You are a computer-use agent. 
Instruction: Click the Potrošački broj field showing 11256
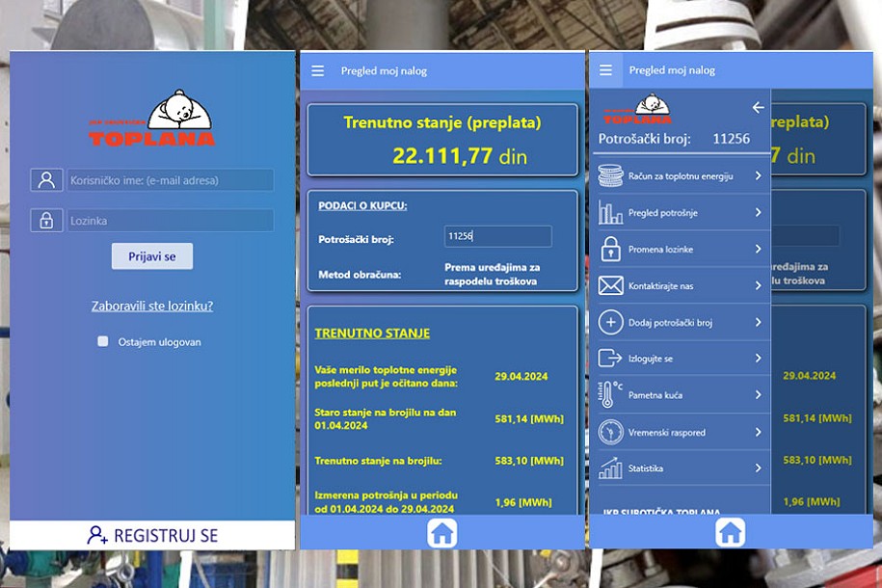pyautogui.click(x=497, y=236)
